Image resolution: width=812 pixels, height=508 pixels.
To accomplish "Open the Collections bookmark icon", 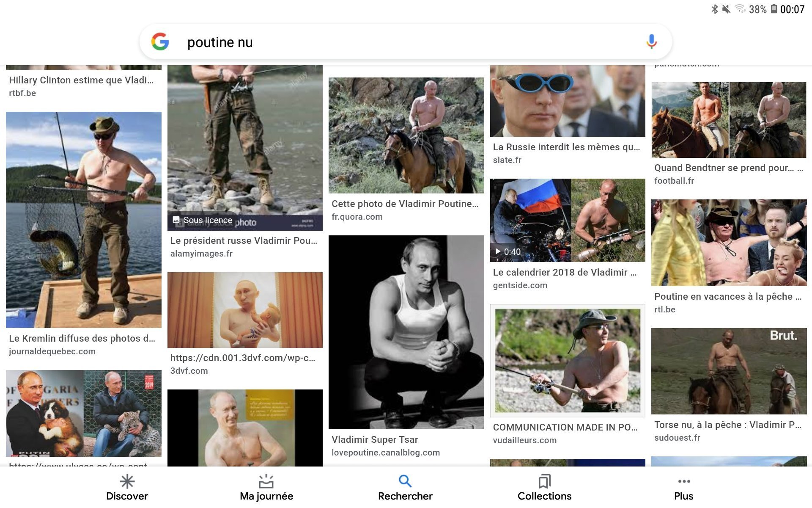I will (544, 481).
